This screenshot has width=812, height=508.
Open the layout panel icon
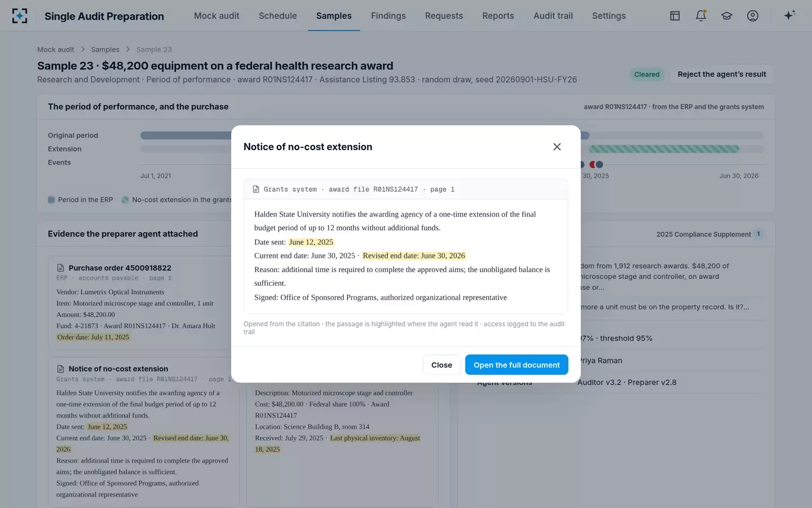pos(675,16)
